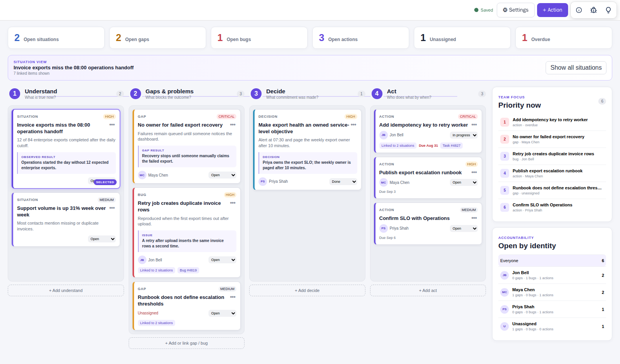Open the more menu on 'Support volume is up 31%' card
The image size is (620, 364).
click(x=112, y=208)
